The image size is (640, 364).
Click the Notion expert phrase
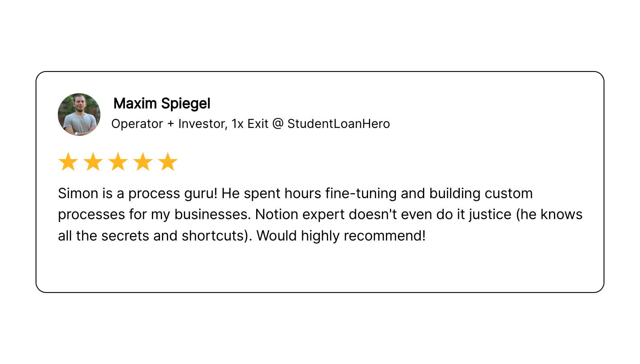tap(300, 214)
